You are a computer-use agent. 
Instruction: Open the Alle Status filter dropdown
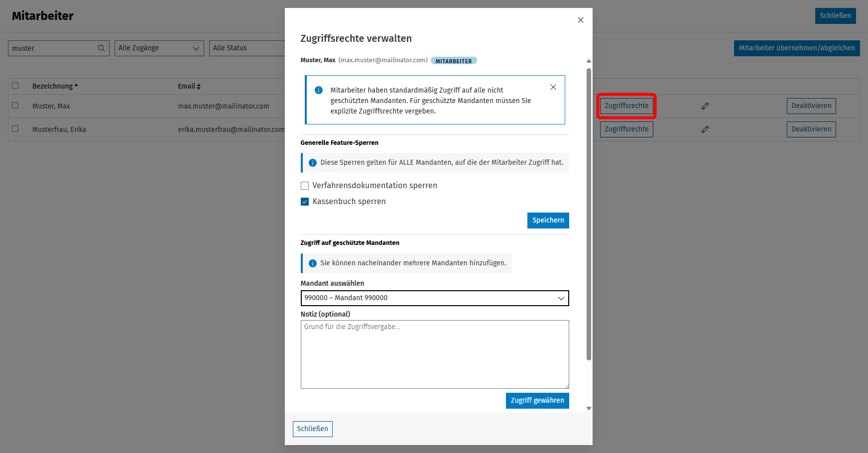[248, 48]
